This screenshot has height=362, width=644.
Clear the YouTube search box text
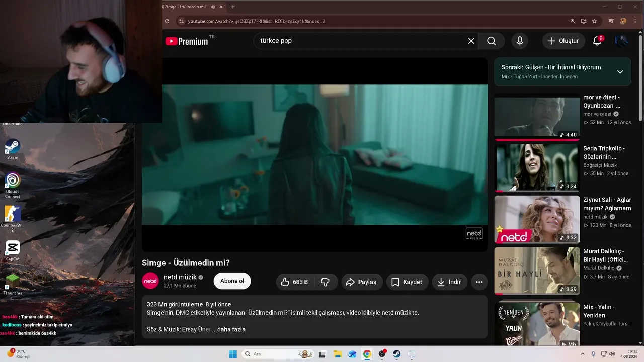[x=471, y=41]
